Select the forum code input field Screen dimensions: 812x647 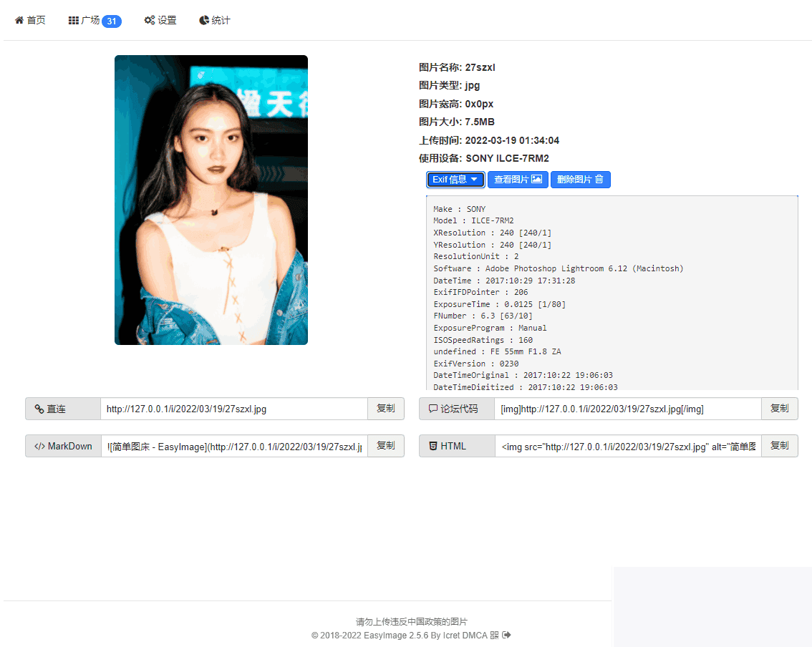click(x=628, y=408)
